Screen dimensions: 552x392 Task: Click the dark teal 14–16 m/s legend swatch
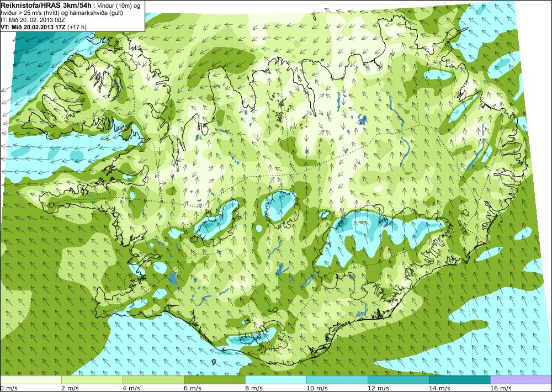click(460, 380)
